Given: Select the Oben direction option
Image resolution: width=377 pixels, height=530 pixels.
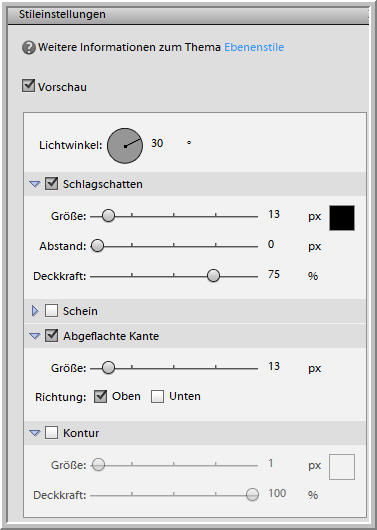Looking at the screenshot, I should [100, 396].
